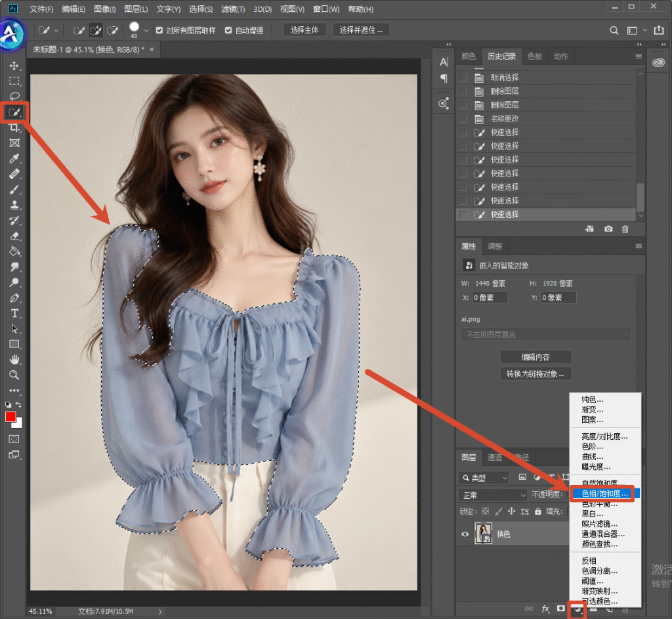Click Add to selection brush mode icon
The width and height of the screenshot is (672, 619).
(x=96, y=30)
